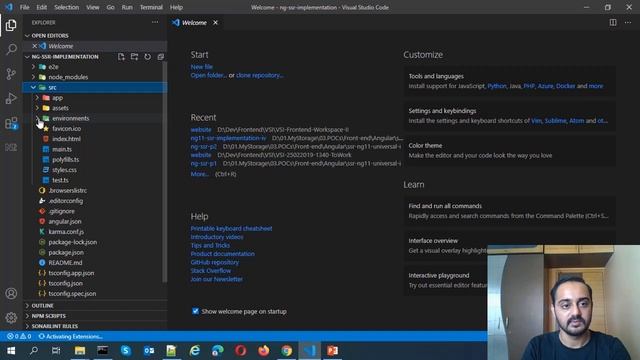Open package.json file in explorer
This screenshot has height=360, width=640.
click(x=66, y=252)
